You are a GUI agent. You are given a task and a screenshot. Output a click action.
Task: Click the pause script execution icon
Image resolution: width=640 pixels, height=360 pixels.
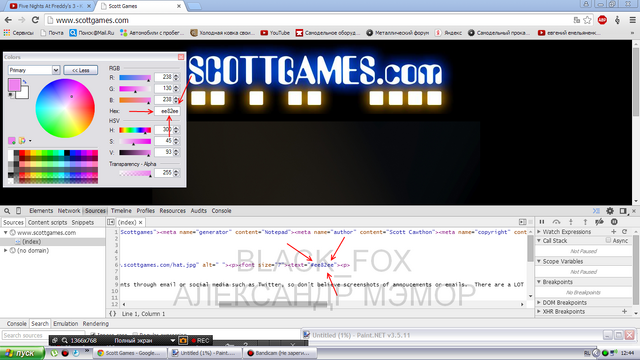542,222
